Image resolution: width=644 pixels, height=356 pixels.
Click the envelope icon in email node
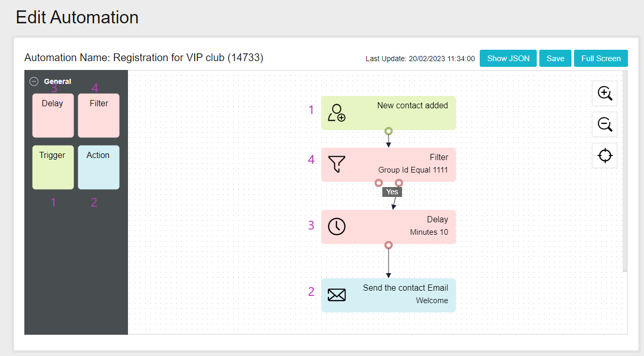337,295
